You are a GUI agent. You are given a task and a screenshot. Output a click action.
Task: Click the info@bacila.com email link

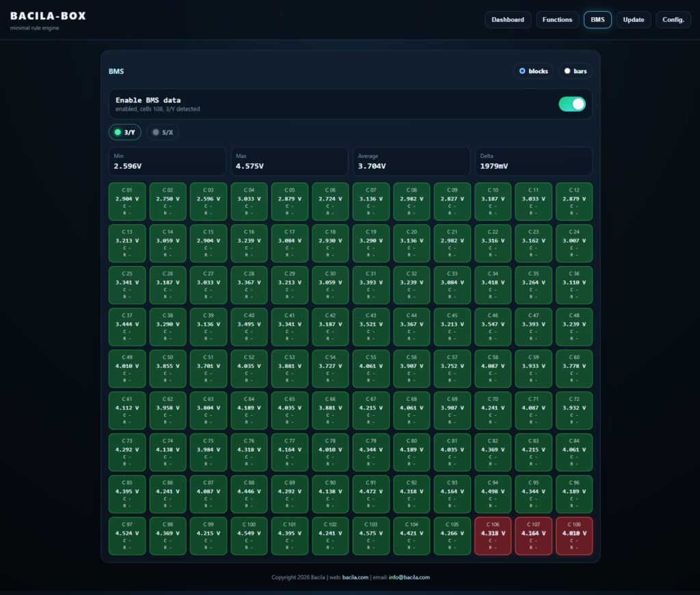409,577
